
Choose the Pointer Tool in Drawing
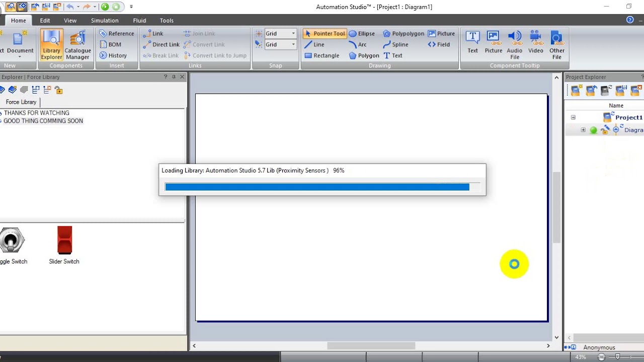[x=325, y=34]
